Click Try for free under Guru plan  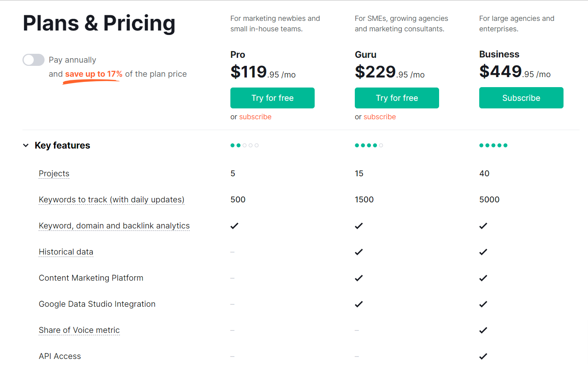pyautogui.click(x=397, y=98)
